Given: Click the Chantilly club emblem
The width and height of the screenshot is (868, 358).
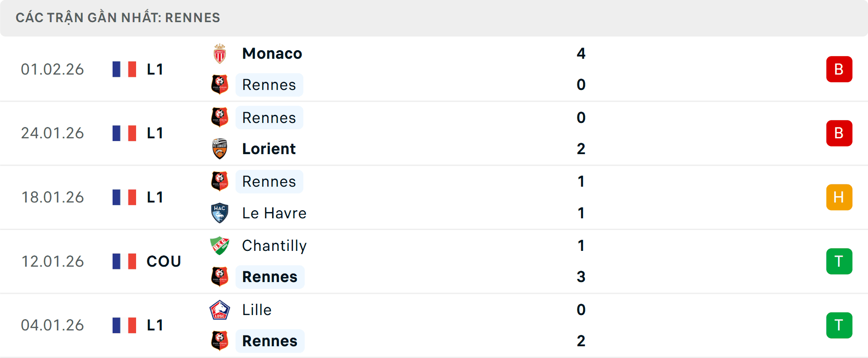Looking at the screenshot, I should pos(220,245).
